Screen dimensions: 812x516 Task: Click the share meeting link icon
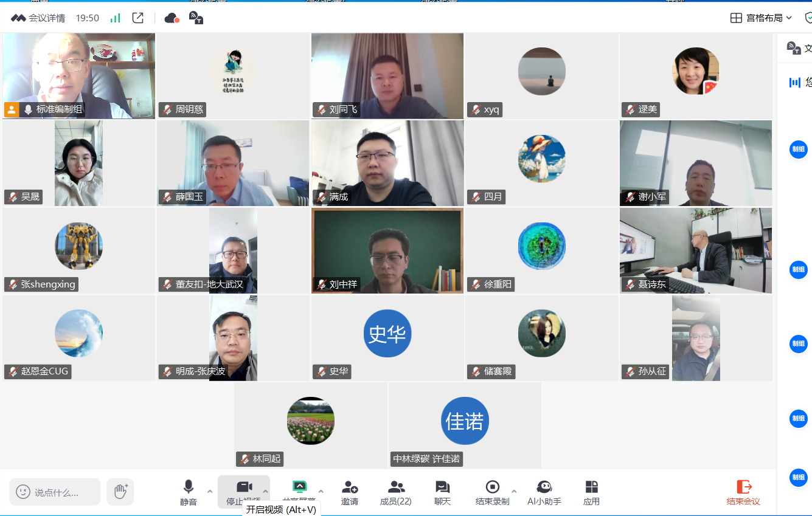pos(138,18)
